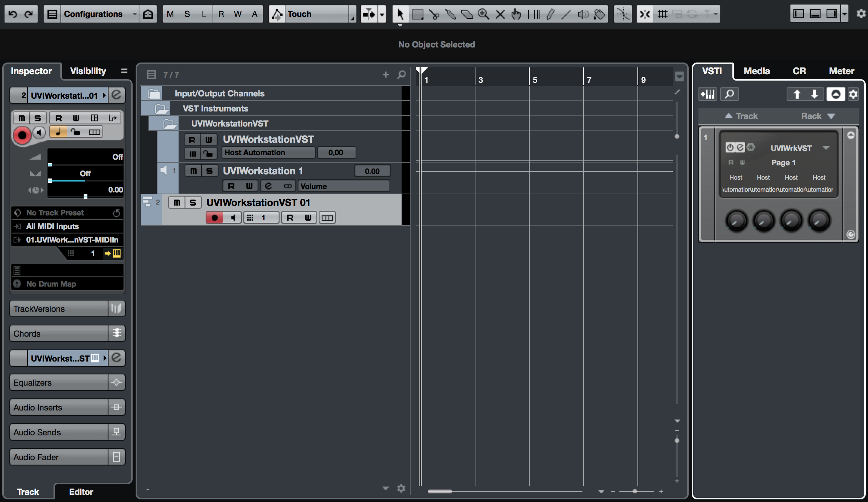Open Volume automation parameter dropdown
868x502 pixels.
point(344,186)
